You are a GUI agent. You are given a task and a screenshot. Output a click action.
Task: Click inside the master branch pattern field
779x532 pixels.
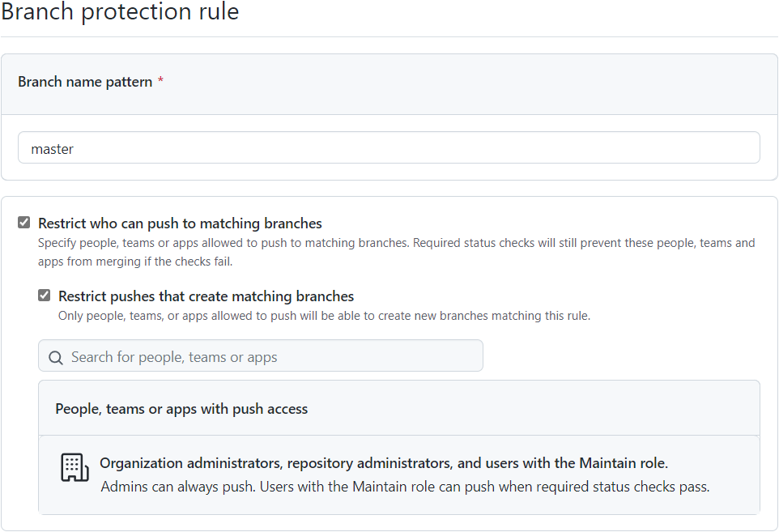click(x=389, y=147)
